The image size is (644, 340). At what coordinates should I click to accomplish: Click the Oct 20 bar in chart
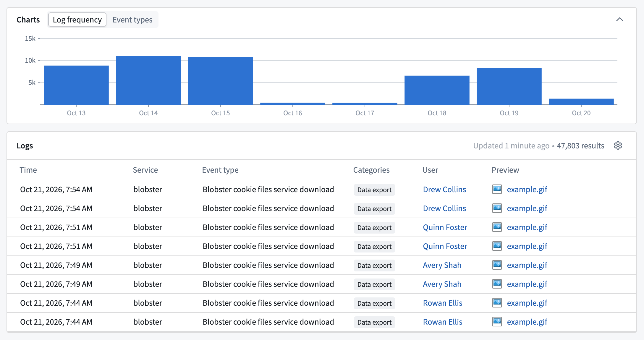[581, 102]
